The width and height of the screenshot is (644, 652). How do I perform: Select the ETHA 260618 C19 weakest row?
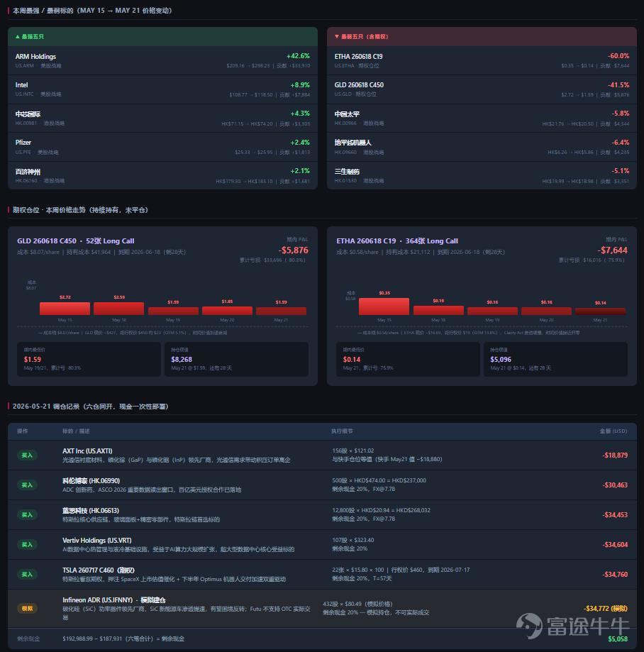pyautogui.click(x=482, y=61)
